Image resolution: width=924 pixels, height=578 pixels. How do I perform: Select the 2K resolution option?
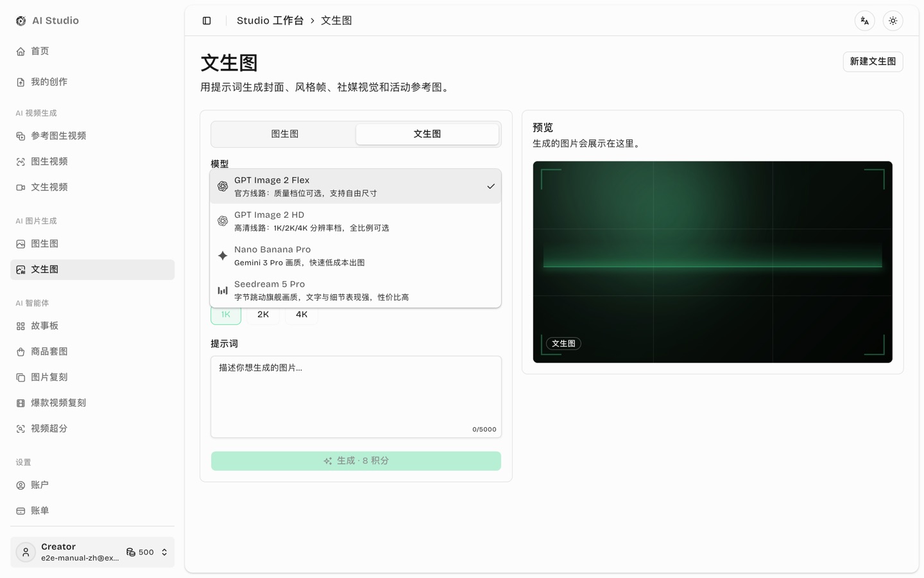point(263,315)
